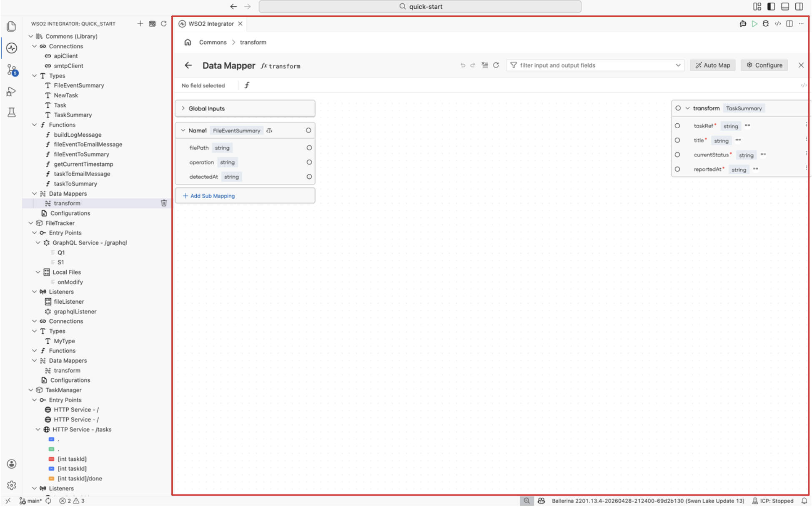Click the plus icon in integrator panel header
This screenshot has height=509, width=812.
click(140, 24)
